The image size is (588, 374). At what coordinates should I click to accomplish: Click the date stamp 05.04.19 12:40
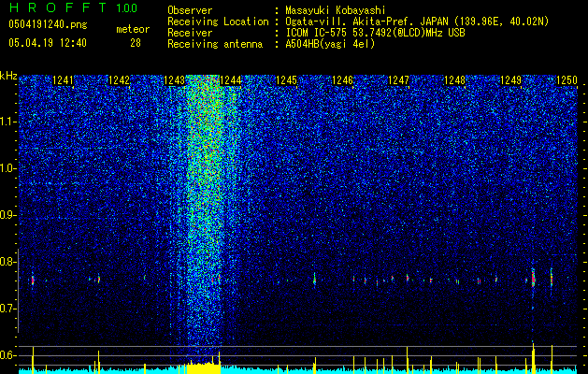[48, 43]
